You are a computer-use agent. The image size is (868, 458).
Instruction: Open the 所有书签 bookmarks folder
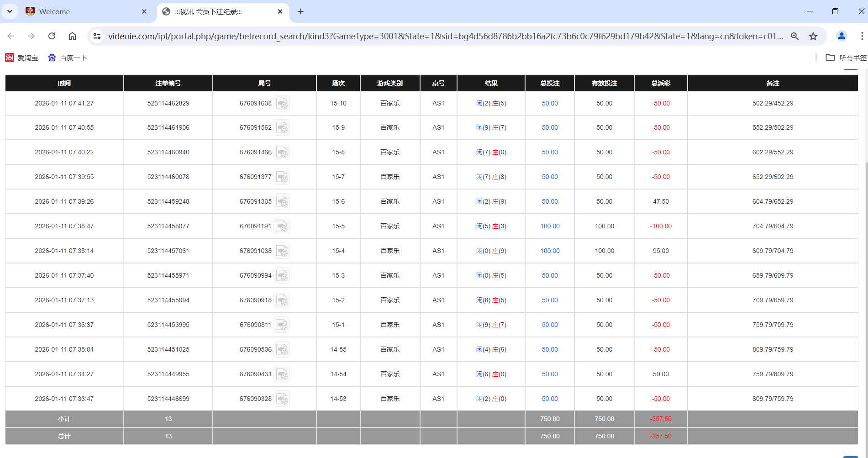click(846, 58)
